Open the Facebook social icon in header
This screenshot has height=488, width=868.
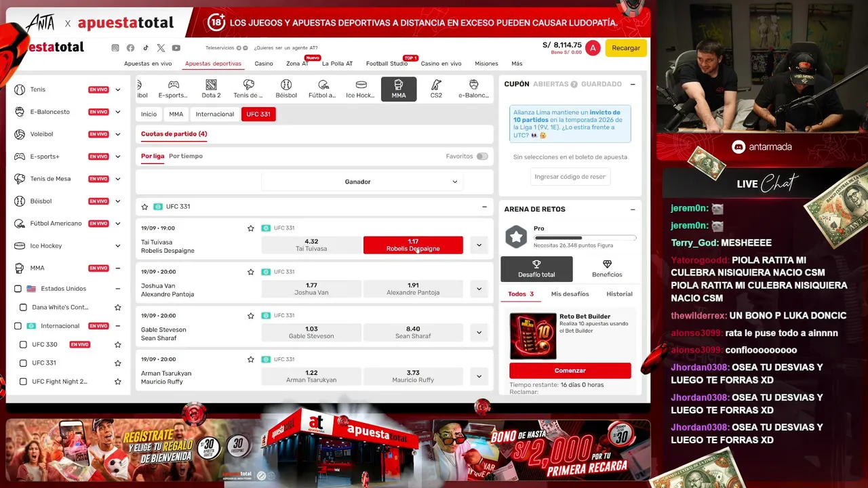pos(130,48)
